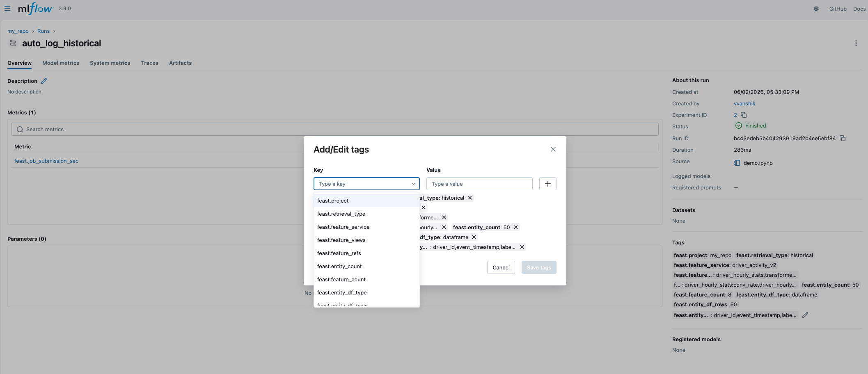Click the feast.feature_count: 8 tag
The image size is (868, 374).
tap(703, 295)
